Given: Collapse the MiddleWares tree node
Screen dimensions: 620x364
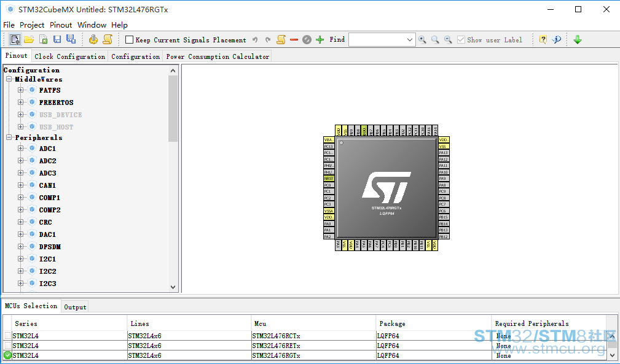Looking at the screenshot, I should point(9,79).
